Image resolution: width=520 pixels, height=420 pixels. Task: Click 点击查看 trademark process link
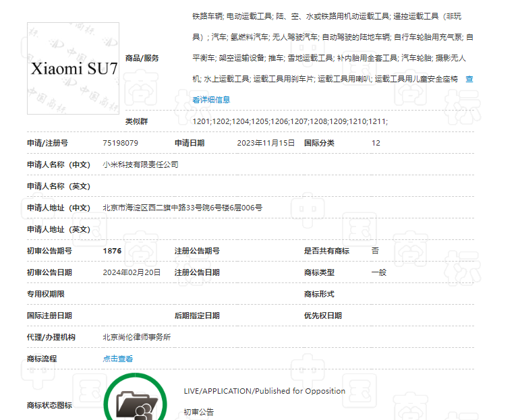coord(118,359)
